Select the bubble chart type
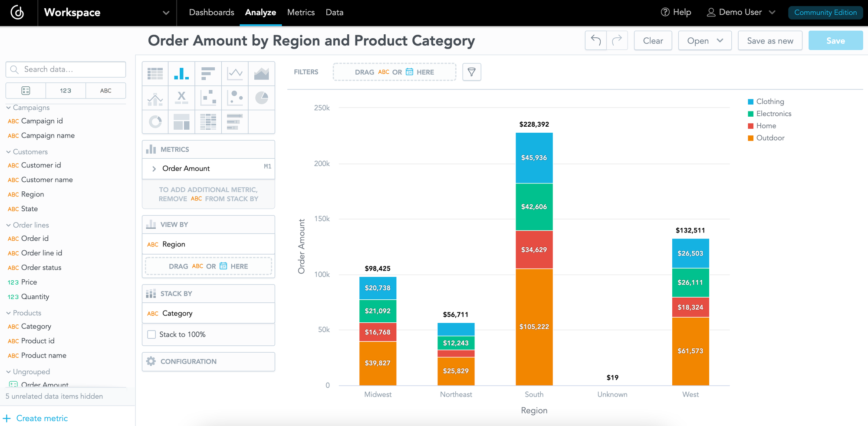This screenshot has width=868, height=426. [x=235, y=98]
